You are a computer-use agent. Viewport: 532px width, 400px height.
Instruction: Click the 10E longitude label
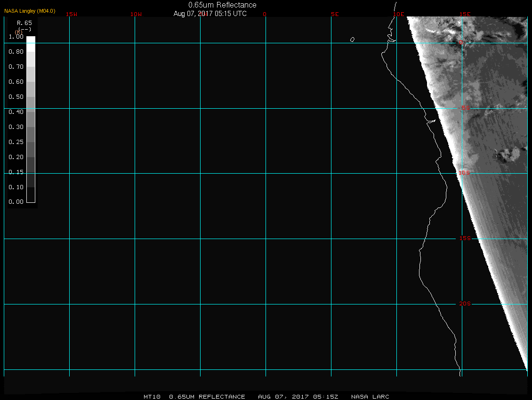(399, 14)
